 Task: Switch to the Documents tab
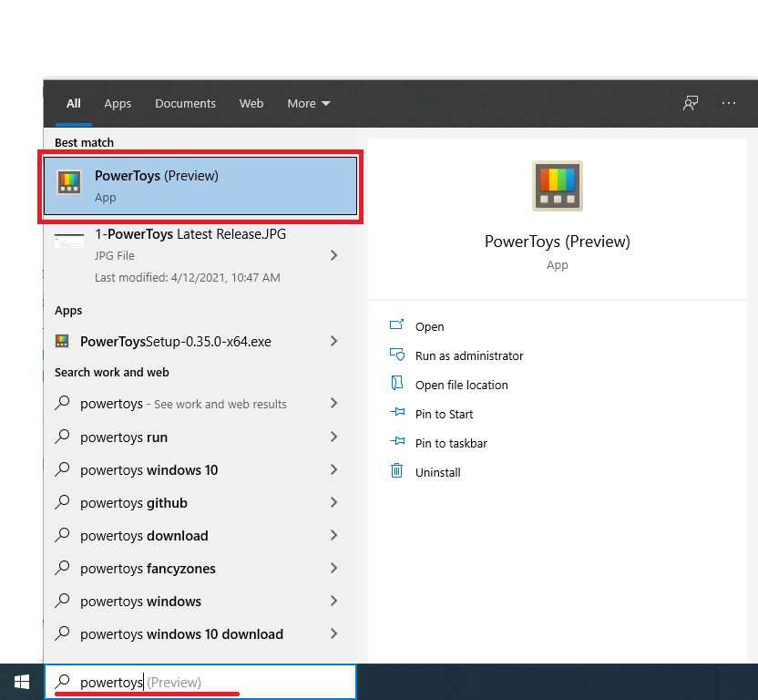(185, 104)
